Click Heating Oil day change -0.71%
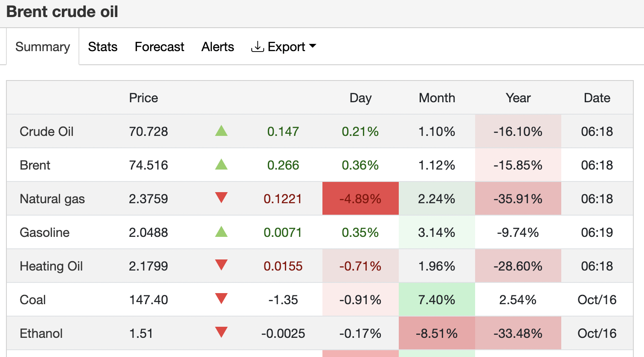The width and height of the screenshot is (644, 357). click(x=360, y=266)
